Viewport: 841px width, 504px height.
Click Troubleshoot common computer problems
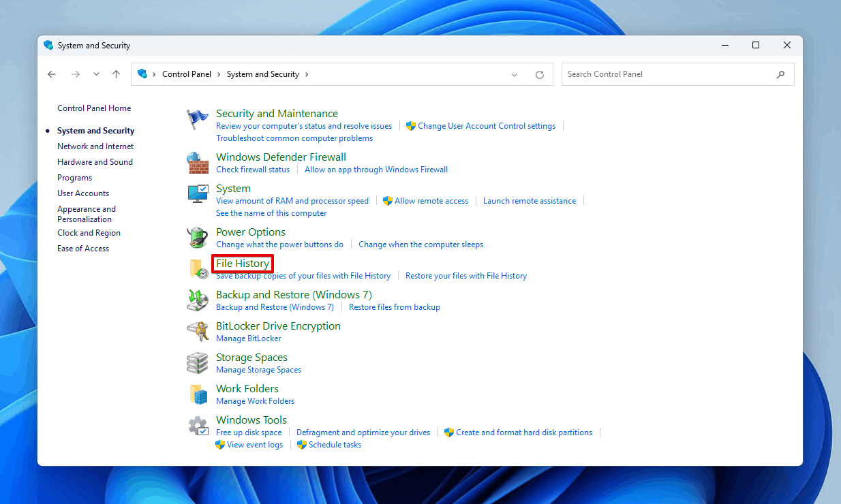[x=294, y=138]
